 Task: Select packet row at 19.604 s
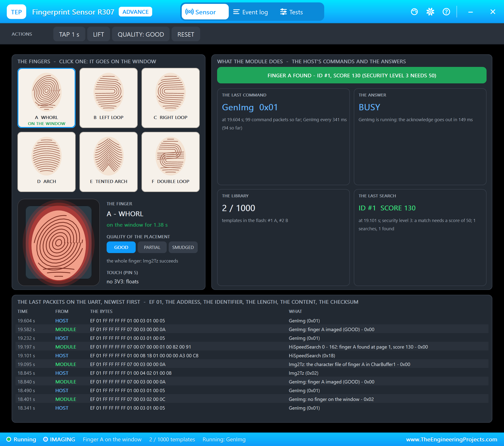pos(252,321)
